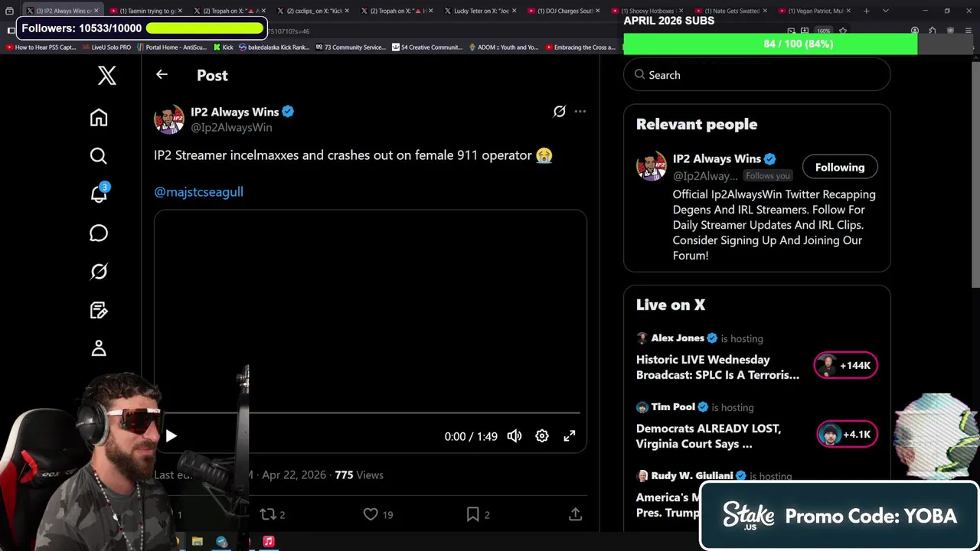Viewport: 980px width, 551px height.
Task: Play the embedded post video
Action: coord(171,436)
